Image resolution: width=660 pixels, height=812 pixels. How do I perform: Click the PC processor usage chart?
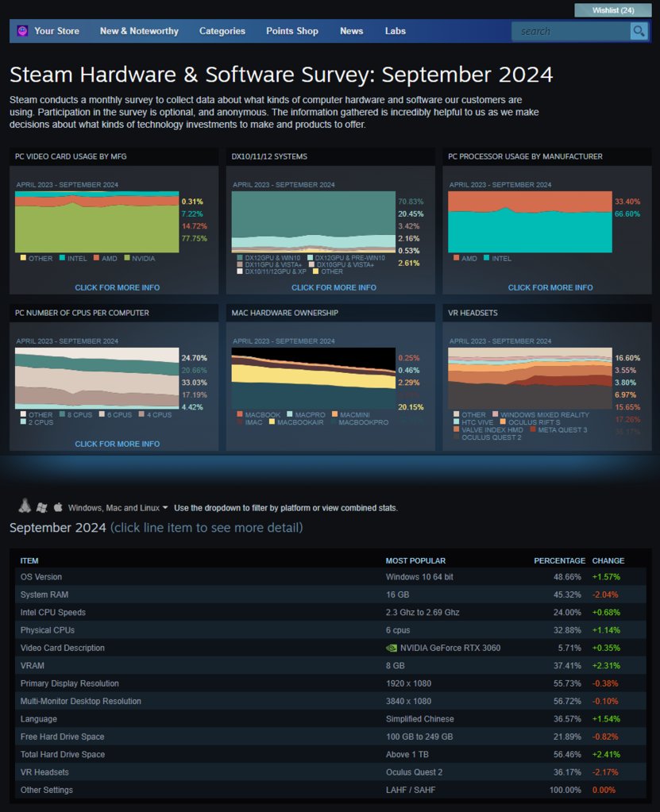point(530,221)
